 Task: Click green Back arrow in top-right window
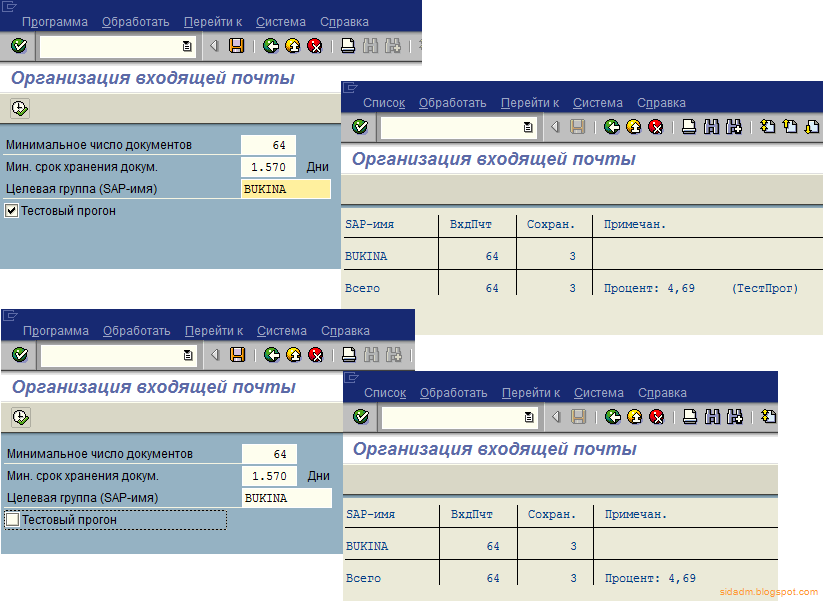(x=612, y=127)
